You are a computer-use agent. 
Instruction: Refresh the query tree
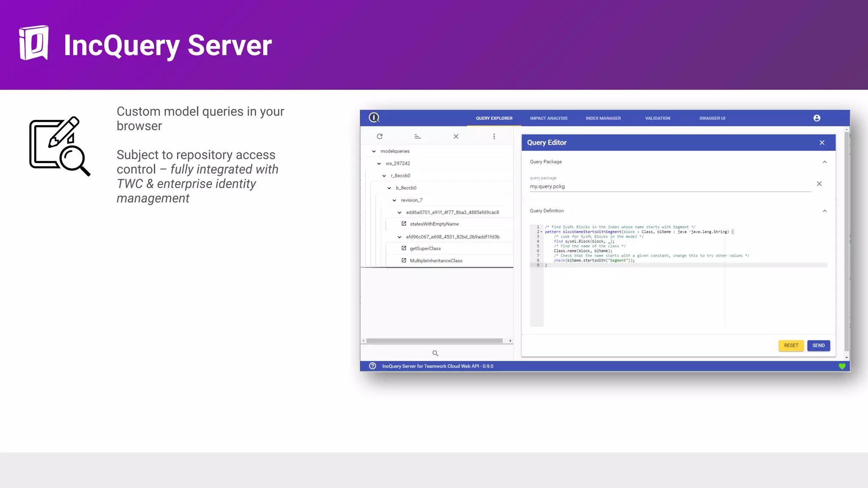point(380,136)
